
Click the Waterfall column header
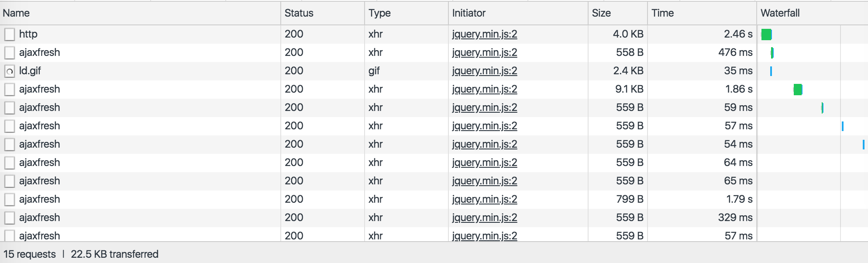coord(780,13)
